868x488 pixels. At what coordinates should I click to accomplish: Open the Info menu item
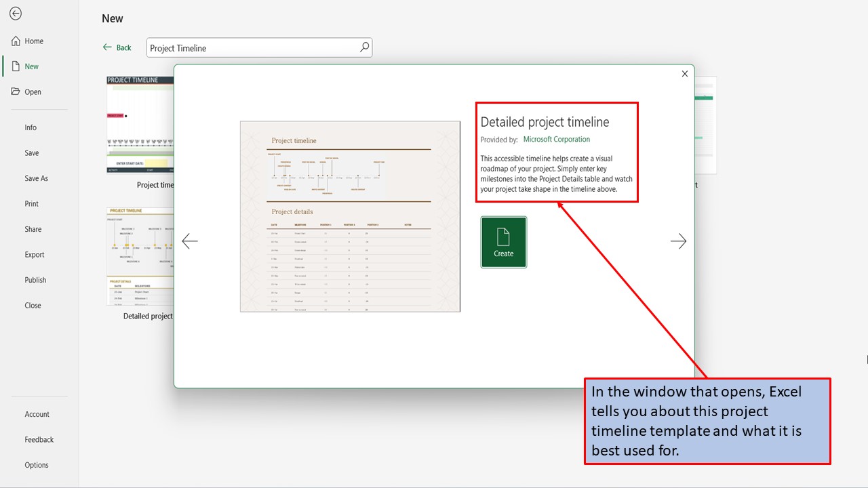point(31,127)
